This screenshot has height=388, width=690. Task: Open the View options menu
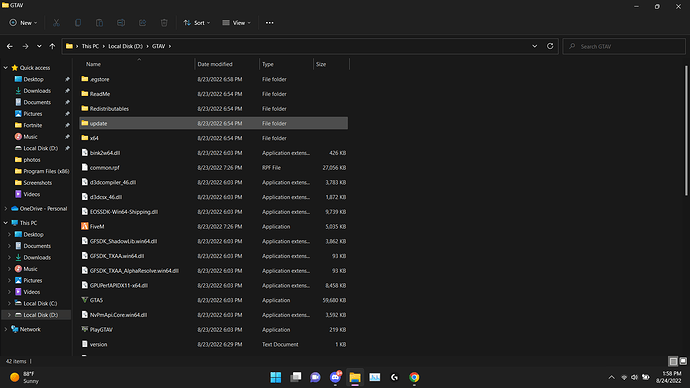point(236,23)
